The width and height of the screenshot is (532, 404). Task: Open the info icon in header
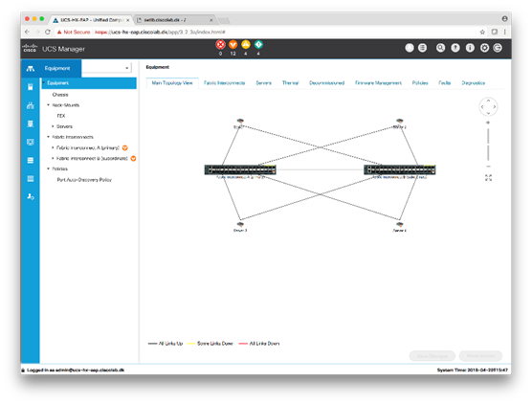click(x=470, y=48)
